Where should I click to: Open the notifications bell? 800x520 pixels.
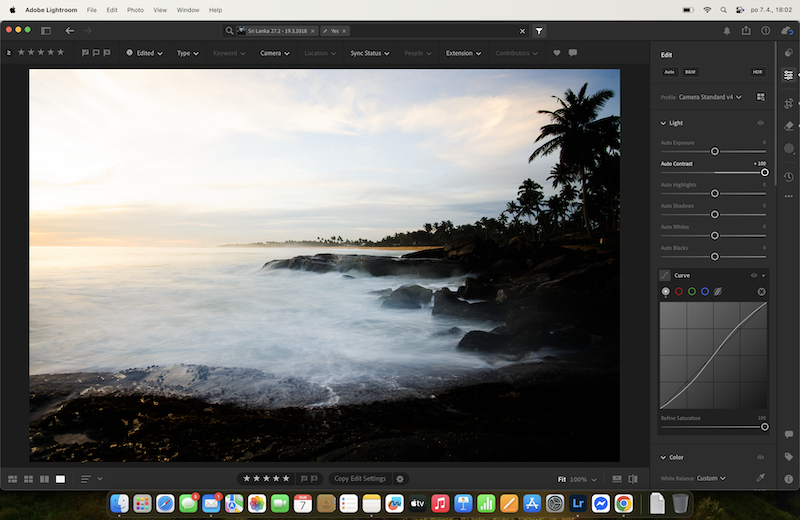tap(727, 31)
